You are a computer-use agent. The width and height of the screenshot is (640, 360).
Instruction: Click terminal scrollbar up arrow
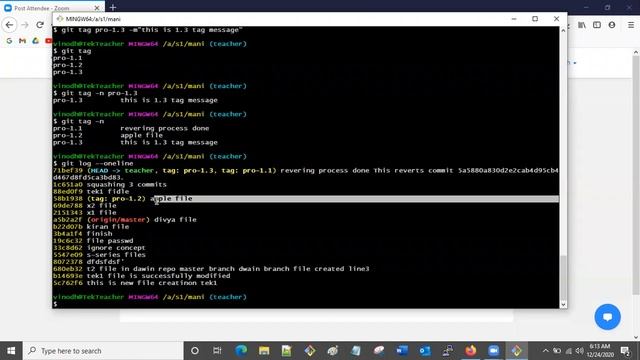pyautogui.click(x=563, y=30)
